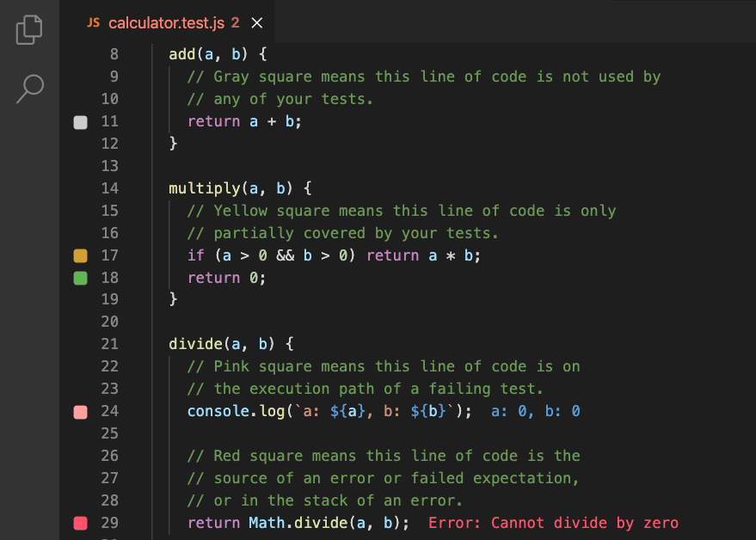Click the '// the execution path' comment line
Viewport: 756px width, 540px height.
(366, 389)
